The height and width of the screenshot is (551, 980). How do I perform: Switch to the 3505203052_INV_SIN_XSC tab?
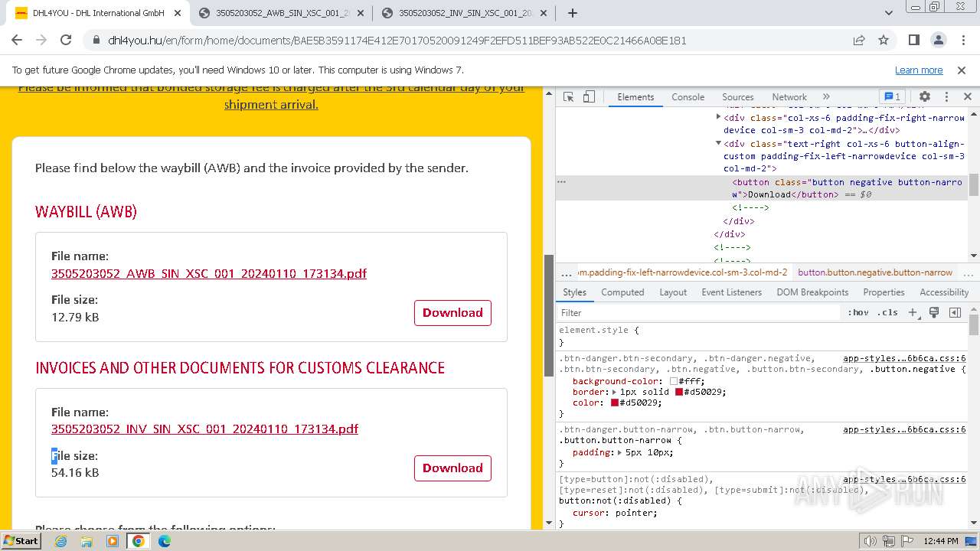tap(465, 13)
